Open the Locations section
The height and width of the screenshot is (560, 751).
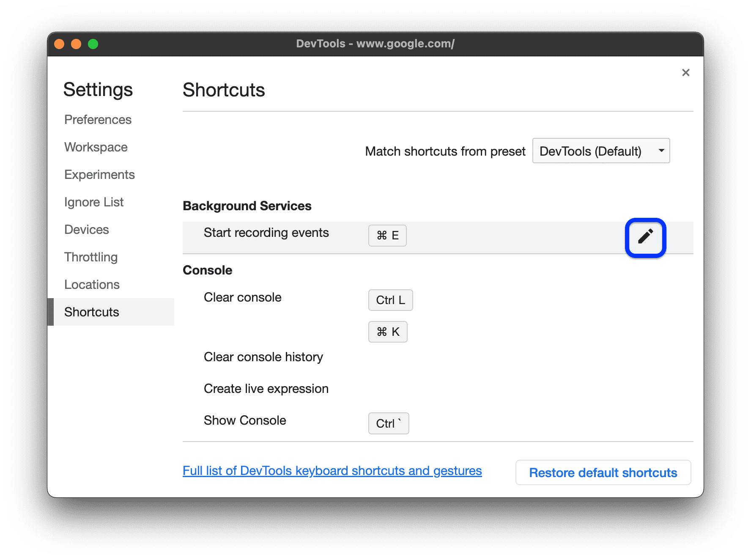(91, 284)
